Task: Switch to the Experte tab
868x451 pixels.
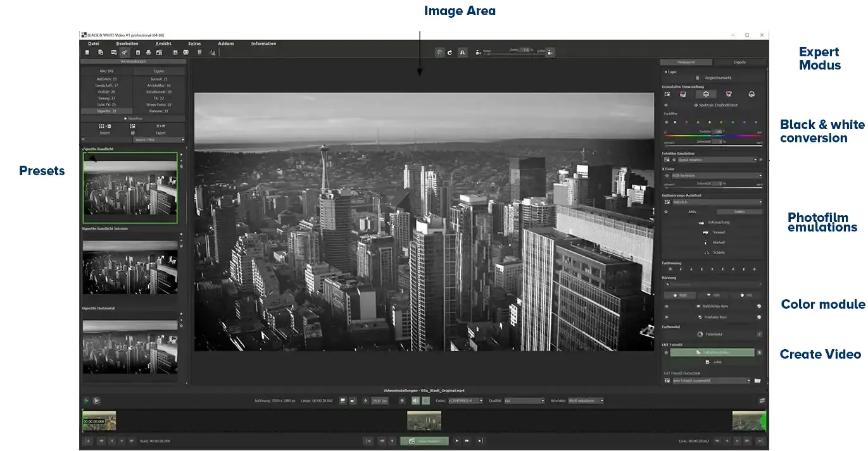Action: [740, 61]
